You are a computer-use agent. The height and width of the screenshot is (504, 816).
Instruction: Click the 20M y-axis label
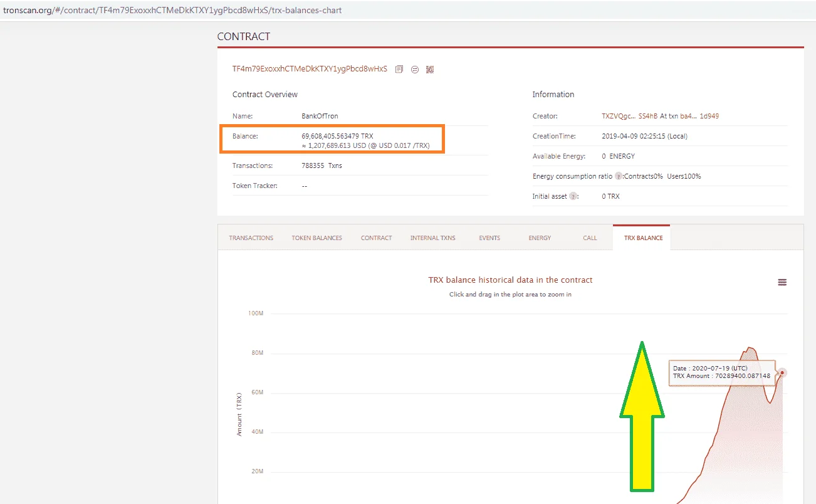[257, 471]
